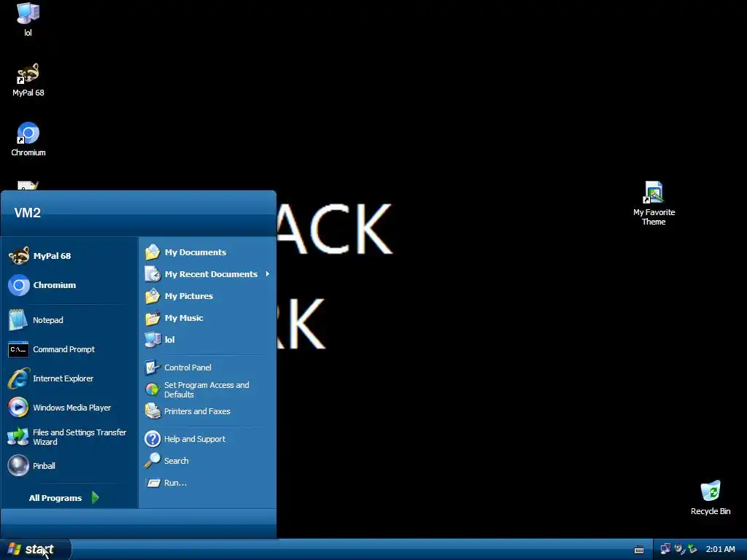The width and height of the screenshot is (747, 560).
Task: Open Command Prompt in Start menu
Action: (69, 349)
